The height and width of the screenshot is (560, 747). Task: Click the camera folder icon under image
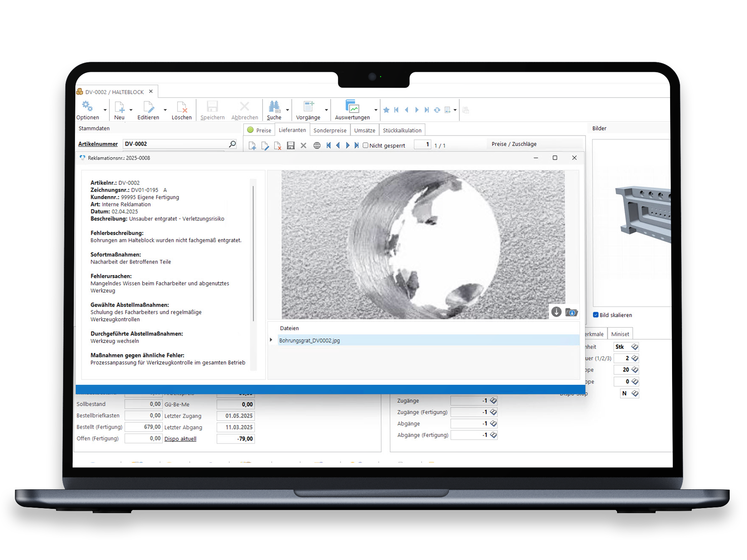coord(572,312)
